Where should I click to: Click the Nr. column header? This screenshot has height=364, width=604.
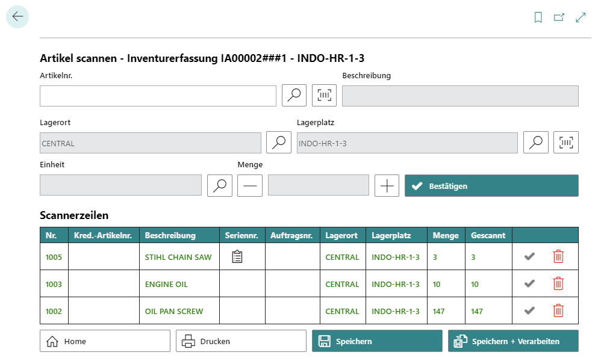(54, 235)
